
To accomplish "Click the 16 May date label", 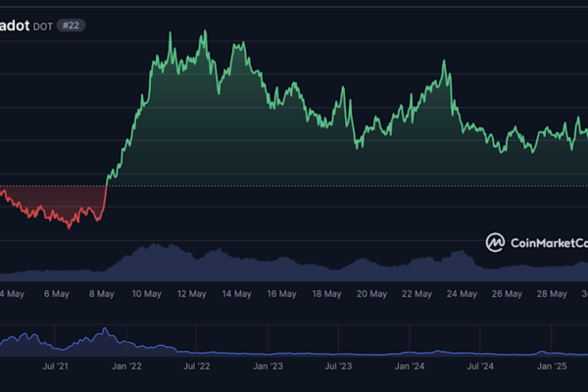I will 281,294.
